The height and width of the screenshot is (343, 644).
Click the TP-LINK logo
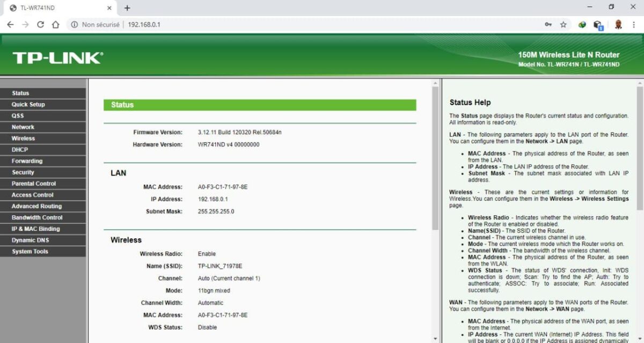tap(57, 58)
